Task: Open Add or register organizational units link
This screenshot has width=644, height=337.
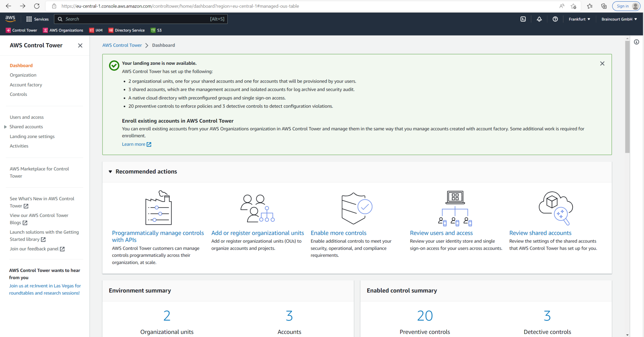Action: pyautogui.click(x=258, y=233)
